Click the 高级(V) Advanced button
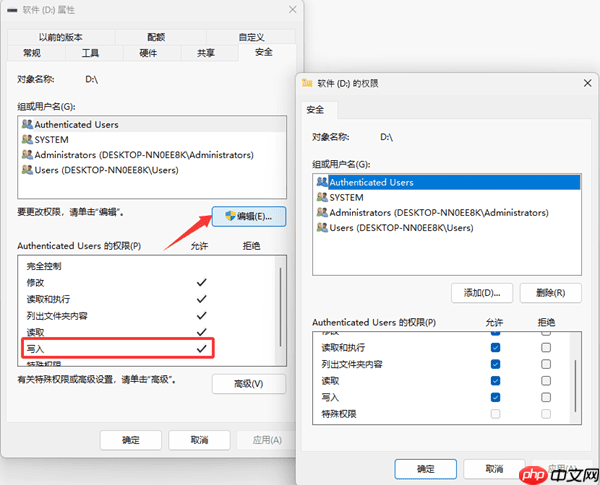600x485 pixels. coord(249,384)
